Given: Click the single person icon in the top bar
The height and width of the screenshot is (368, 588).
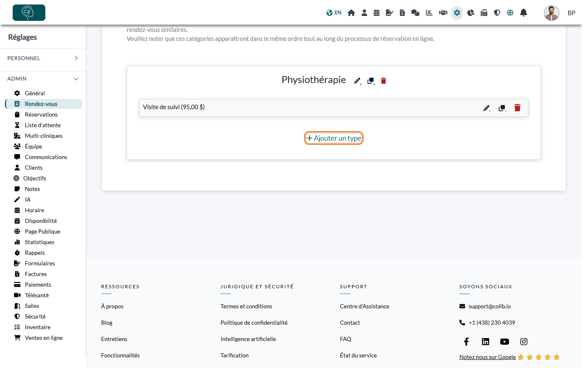Looking at the screenshot, I should (x=364, y=13).
